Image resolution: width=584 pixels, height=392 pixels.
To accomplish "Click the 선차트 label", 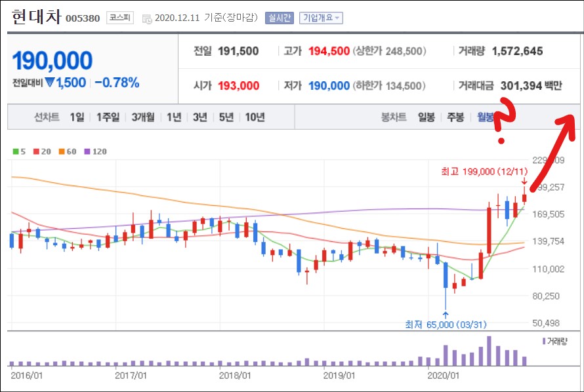I will click(47, 117).
